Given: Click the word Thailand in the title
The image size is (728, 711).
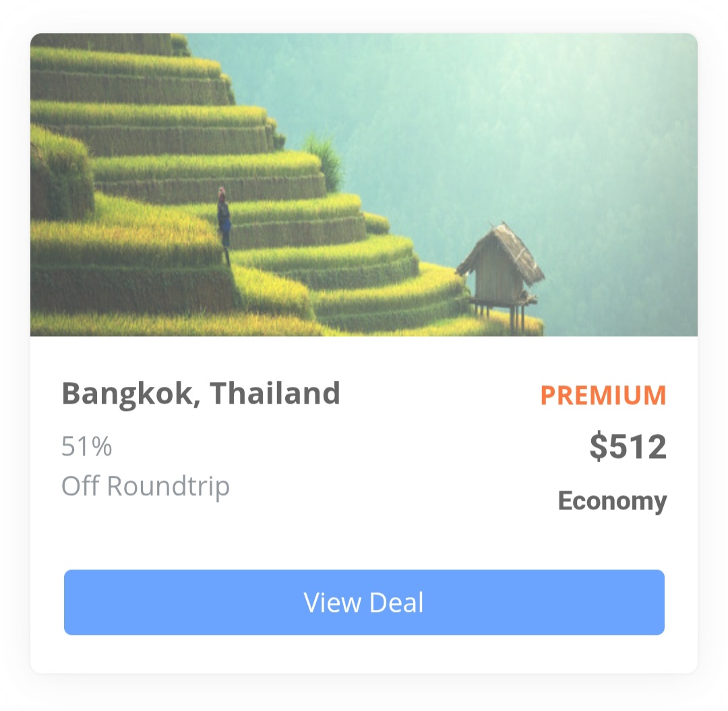Looking at the screenshot, I should (x=275, y=393).
